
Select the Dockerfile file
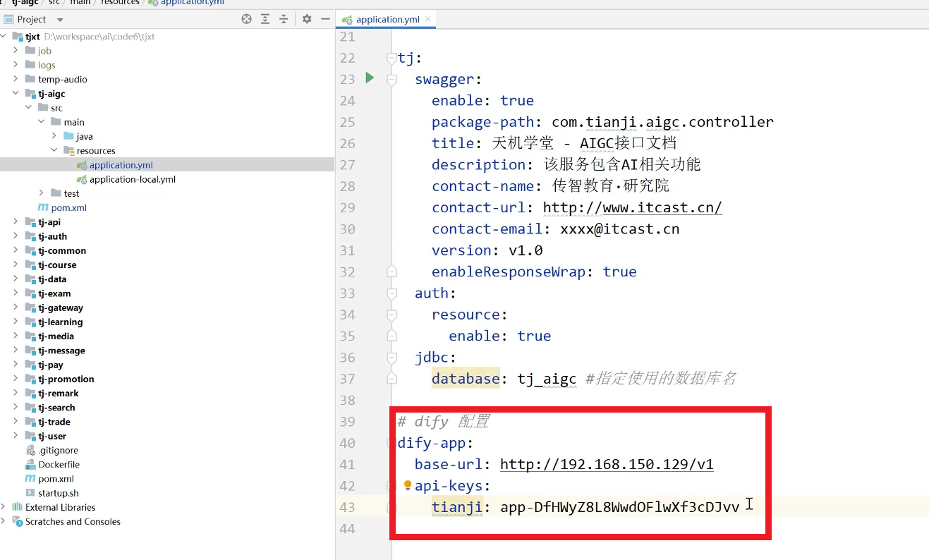pyautogui.click(x=59, y=465)
